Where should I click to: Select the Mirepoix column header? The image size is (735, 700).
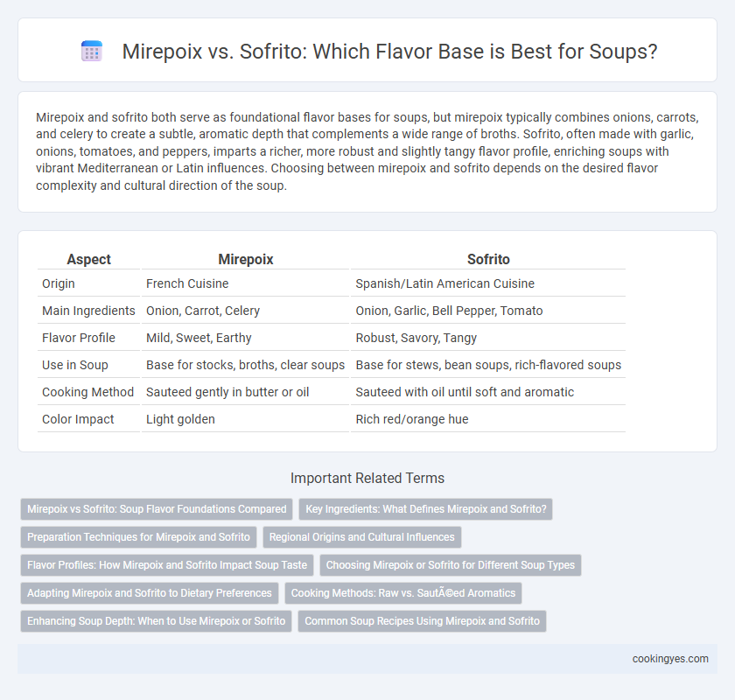pos(245,259)
